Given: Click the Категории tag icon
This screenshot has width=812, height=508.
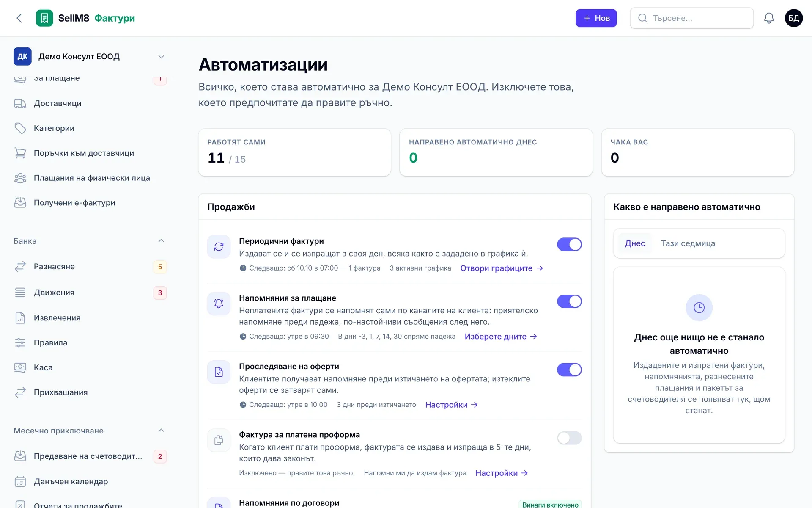Looking at the screenshot, I should coord(20,128).
